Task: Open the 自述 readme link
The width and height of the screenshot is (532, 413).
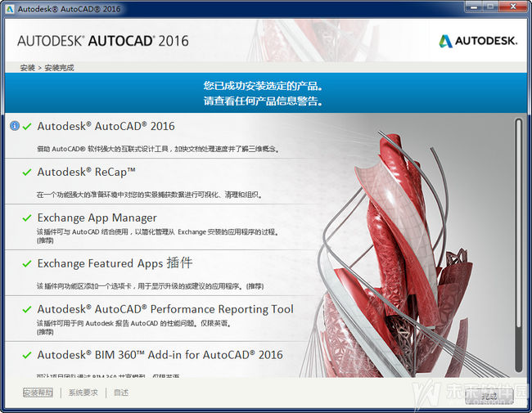Action: (x=121, y=393)
